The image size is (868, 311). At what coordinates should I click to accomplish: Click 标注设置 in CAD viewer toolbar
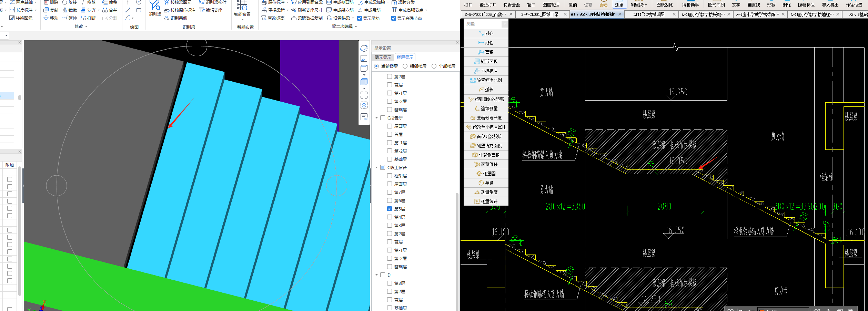[854, 5]
